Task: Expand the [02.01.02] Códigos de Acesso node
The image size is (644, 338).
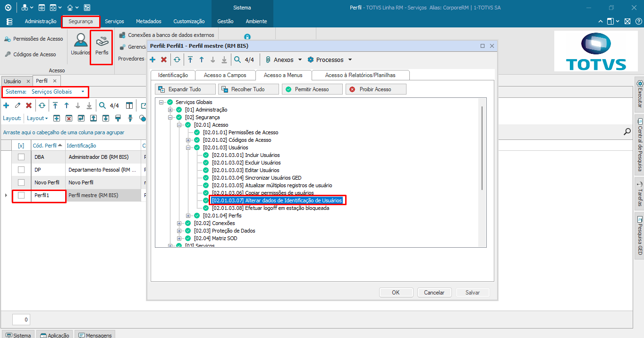Action: [188, 140]
